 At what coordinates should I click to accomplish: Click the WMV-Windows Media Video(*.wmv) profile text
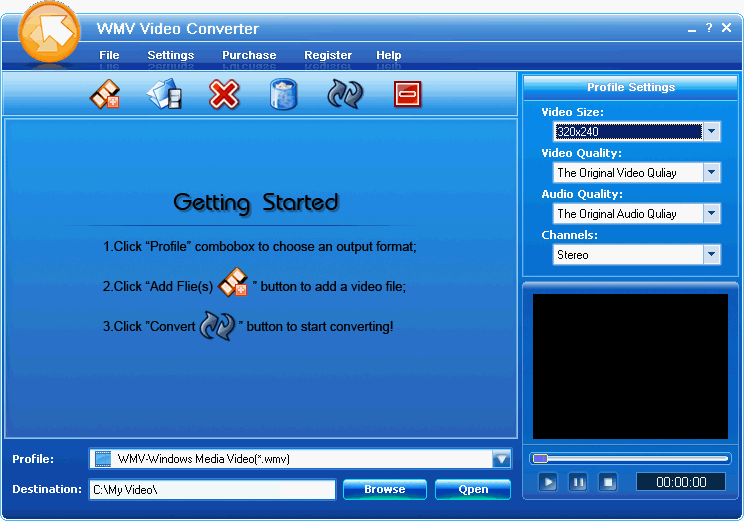click(204, 459)
